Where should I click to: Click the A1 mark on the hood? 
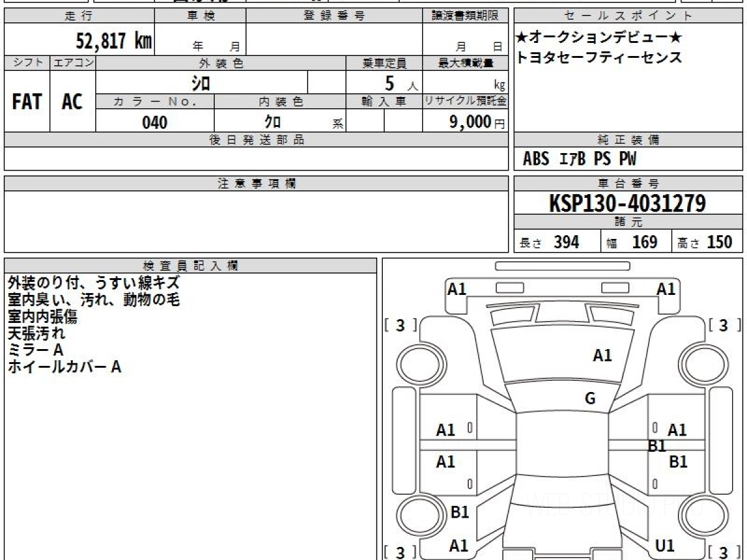[x=602, y=355]
